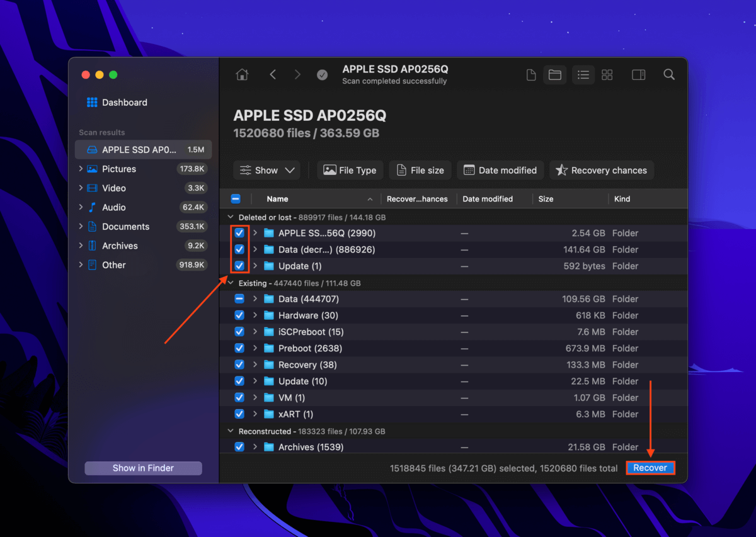This screenshot has width=756, height=537.
Task: Select the list view icon
Action: 583,75
